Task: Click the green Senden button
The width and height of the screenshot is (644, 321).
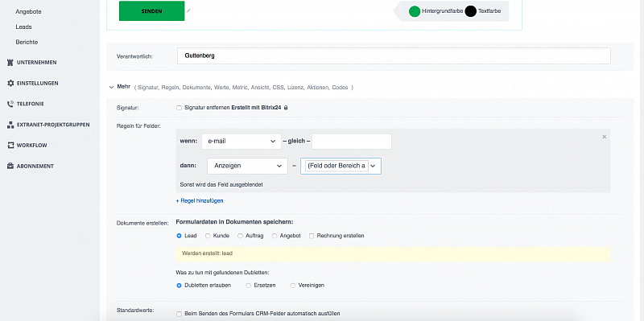Action: click(x=151, y=11)
